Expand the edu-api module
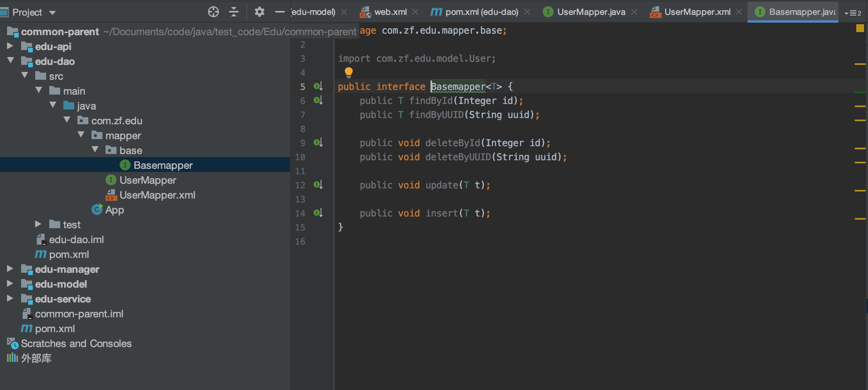 pos(10,46)
